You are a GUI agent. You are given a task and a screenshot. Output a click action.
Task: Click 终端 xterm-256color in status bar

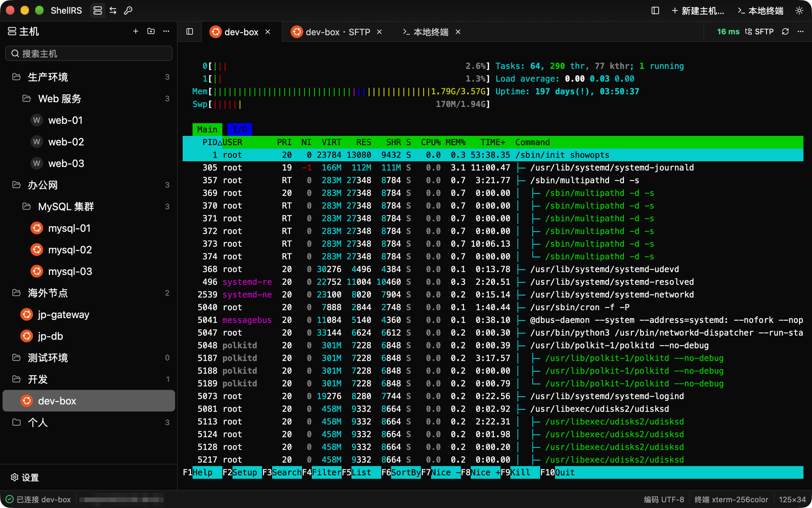(x=731, y=500)
